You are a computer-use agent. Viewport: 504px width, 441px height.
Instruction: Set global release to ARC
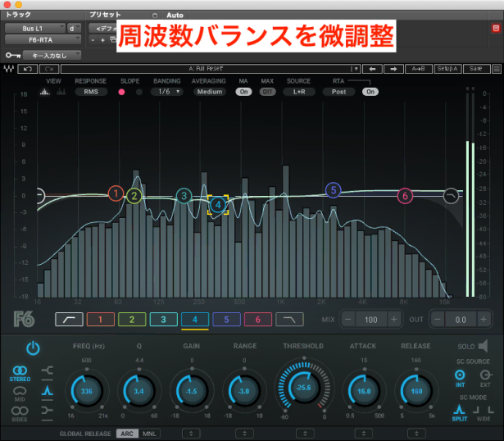127,434
